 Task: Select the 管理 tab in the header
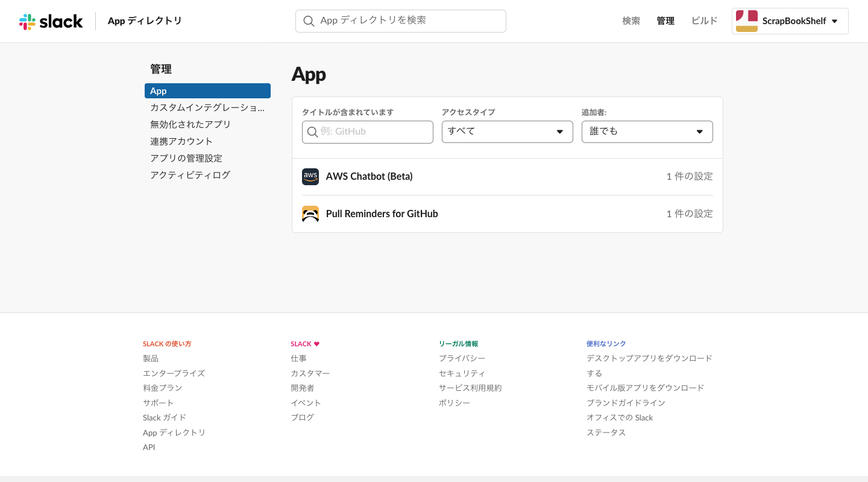click(665, 21)
